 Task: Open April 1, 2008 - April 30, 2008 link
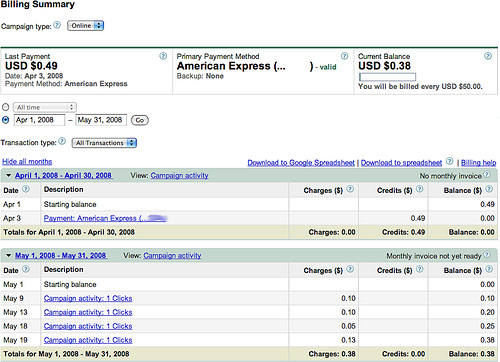click(x=63, y=176)
